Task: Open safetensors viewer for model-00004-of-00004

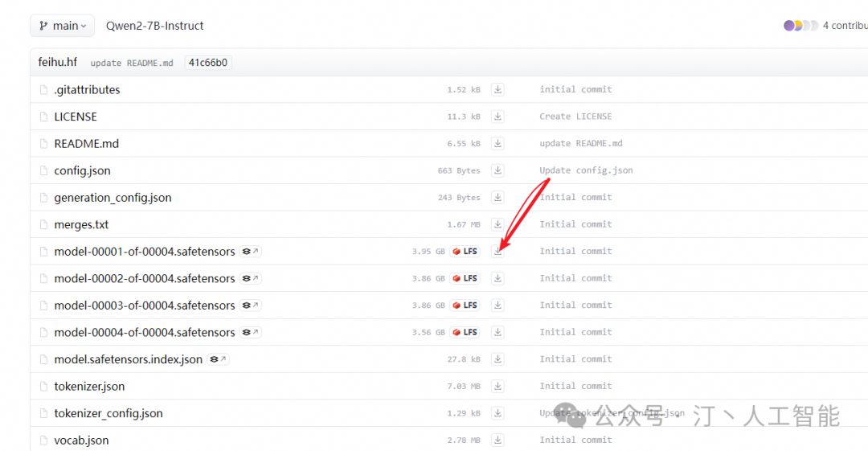Action: coord(250,333)
